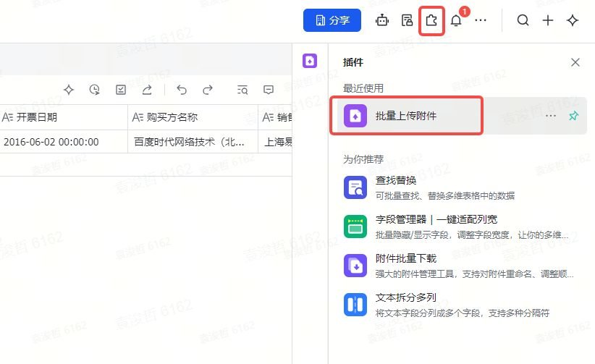Open the notification bell
Image resolution: width=595 pixels, height=364 pixels.
[x=457, y=20]
